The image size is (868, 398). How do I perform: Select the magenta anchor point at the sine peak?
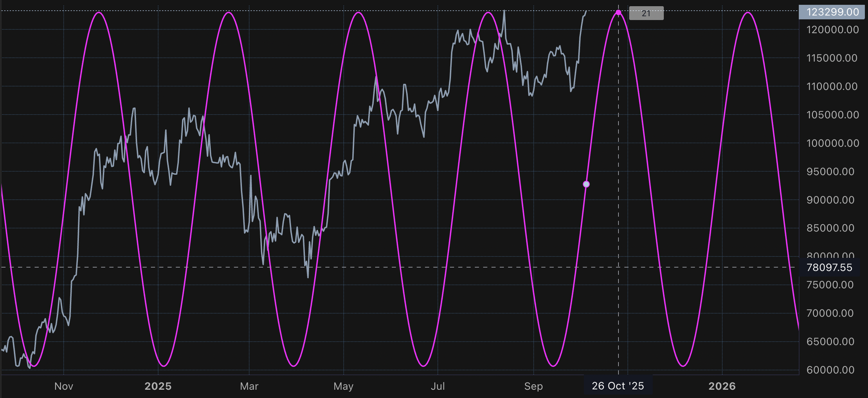619,13
